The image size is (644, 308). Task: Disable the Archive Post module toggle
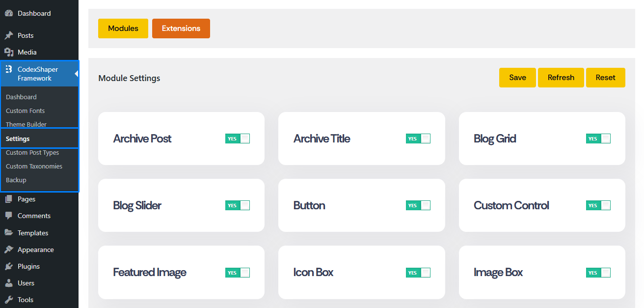(238, 139)
